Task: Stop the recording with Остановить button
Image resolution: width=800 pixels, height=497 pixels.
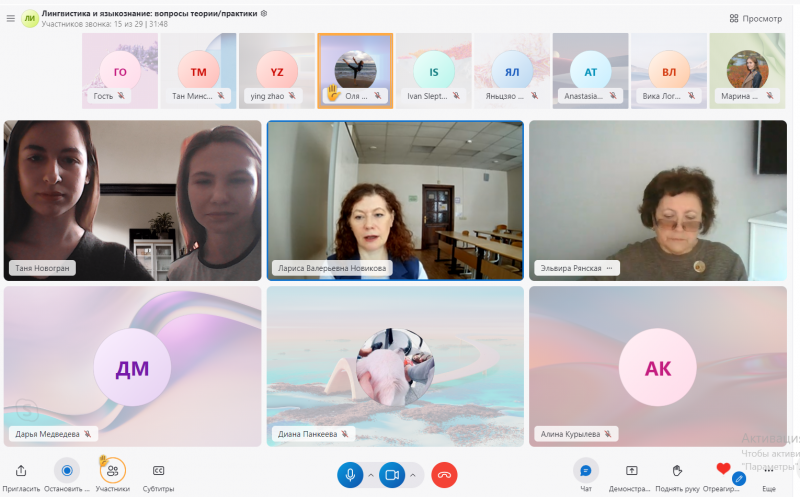Action: click(67, 470)
